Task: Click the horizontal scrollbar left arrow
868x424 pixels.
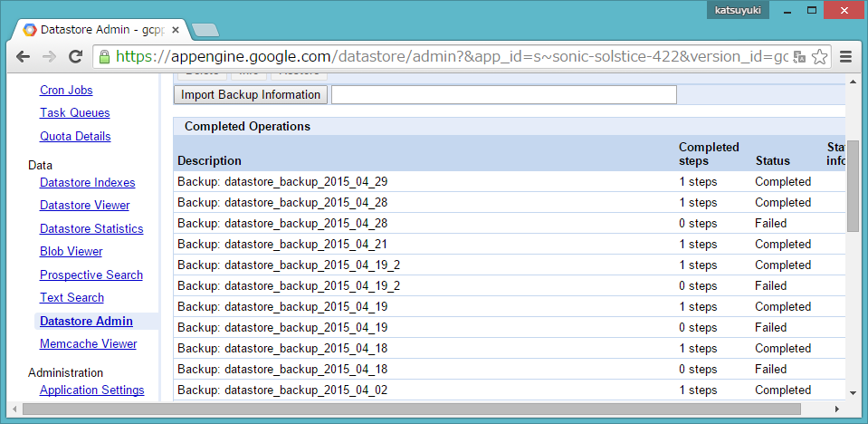Action: coord(15,410)
